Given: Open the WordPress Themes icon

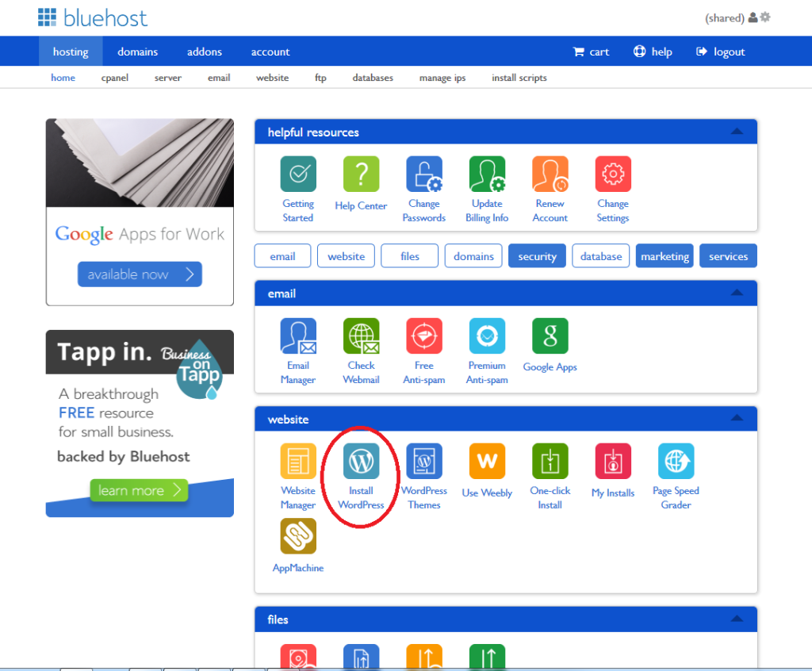Looking at the screenshot, I should (424, 461).
